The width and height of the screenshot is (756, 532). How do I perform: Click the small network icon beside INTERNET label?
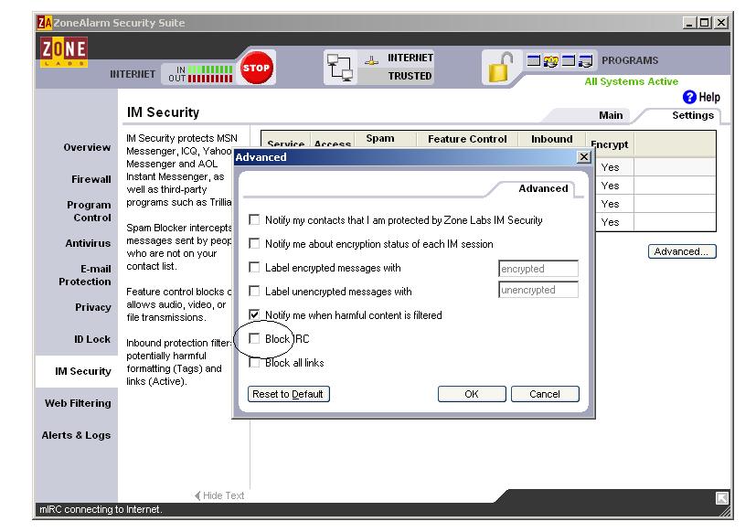[x=371, y=60]
